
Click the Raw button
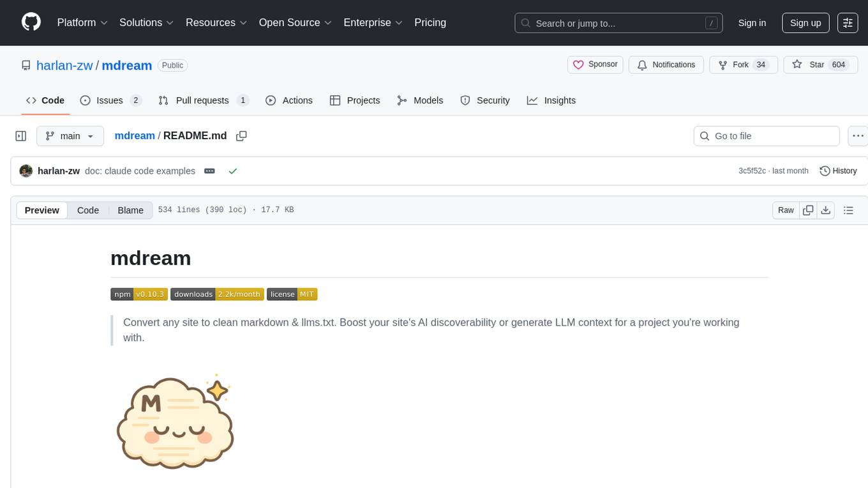pos(786,210)
